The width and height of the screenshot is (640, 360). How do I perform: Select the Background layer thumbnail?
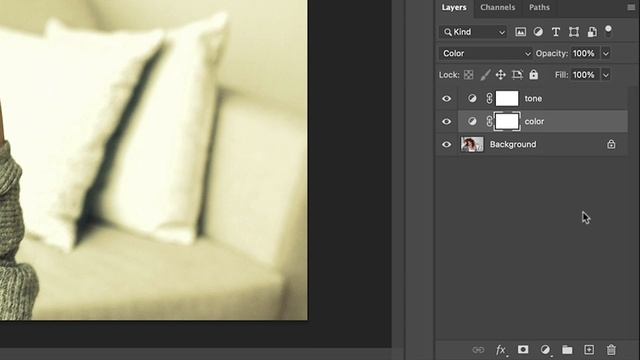click(x=472, y=144)
